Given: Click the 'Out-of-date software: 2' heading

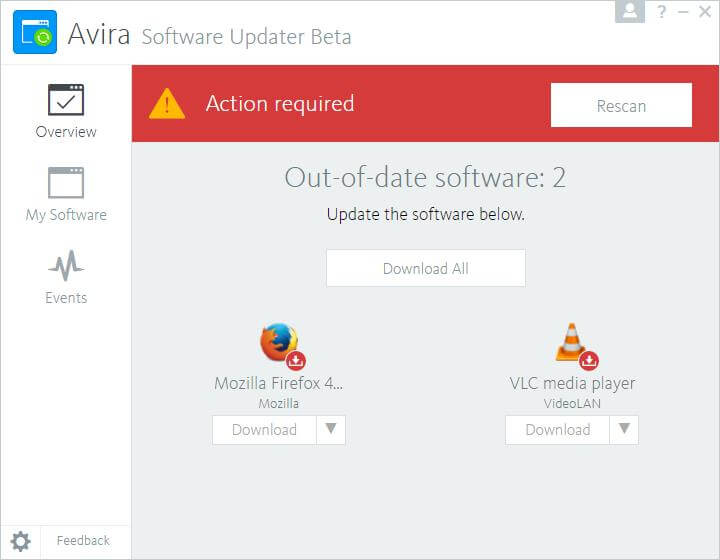Looking at the screenshot, I should pyautogui.click(x=425, y=177).
